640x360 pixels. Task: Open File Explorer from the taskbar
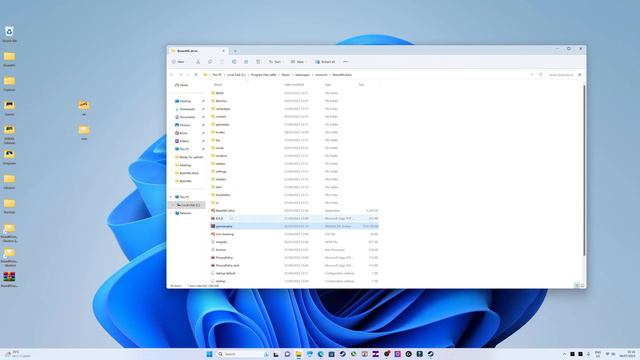click(298, 354)
